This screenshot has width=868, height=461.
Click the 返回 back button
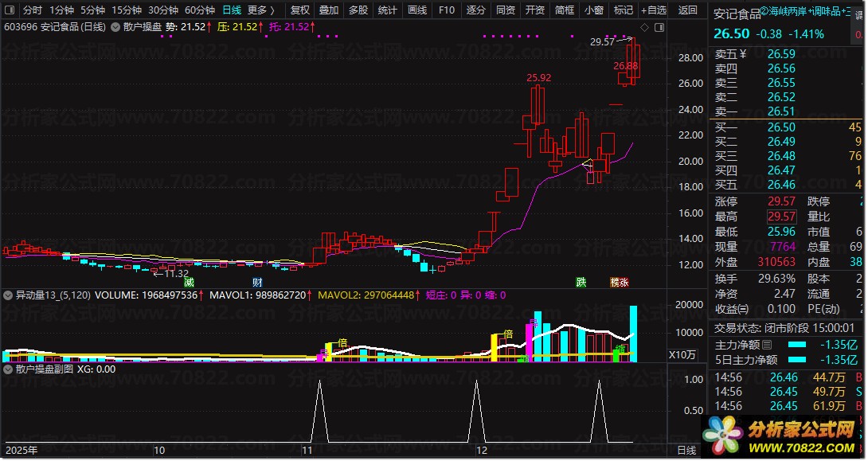point(687,10)
